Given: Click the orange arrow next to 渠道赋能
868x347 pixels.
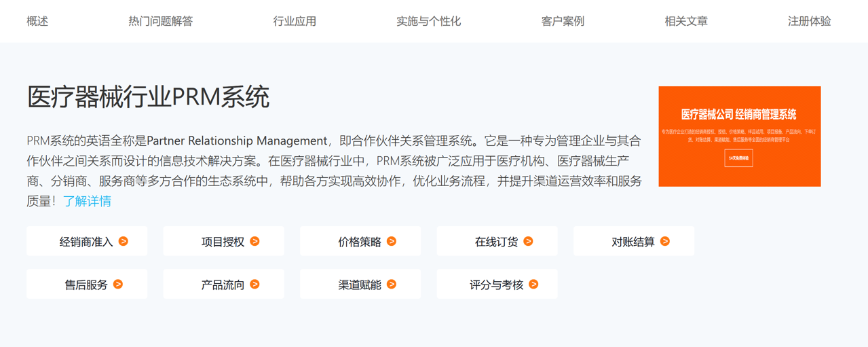Looking at the screenshot, I should [392, 285].
